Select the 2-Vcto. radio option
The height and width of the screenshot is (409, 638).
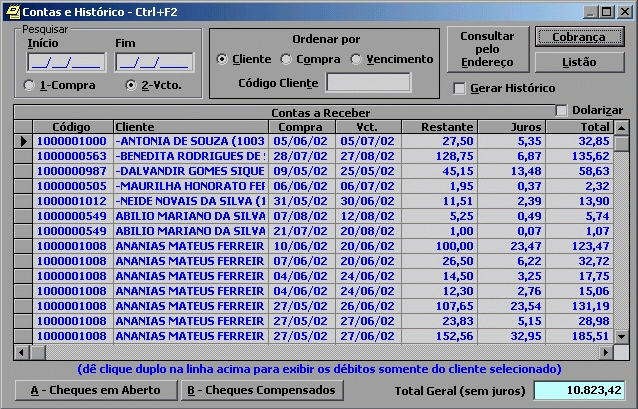coord(131,86)
